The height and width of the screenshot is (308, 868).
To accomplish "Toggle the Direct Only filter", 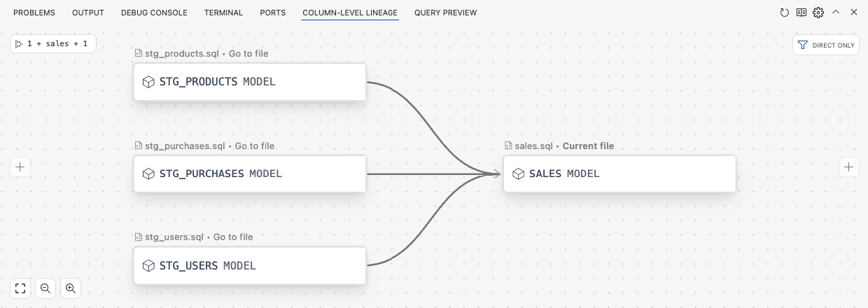I will point(826,45).
